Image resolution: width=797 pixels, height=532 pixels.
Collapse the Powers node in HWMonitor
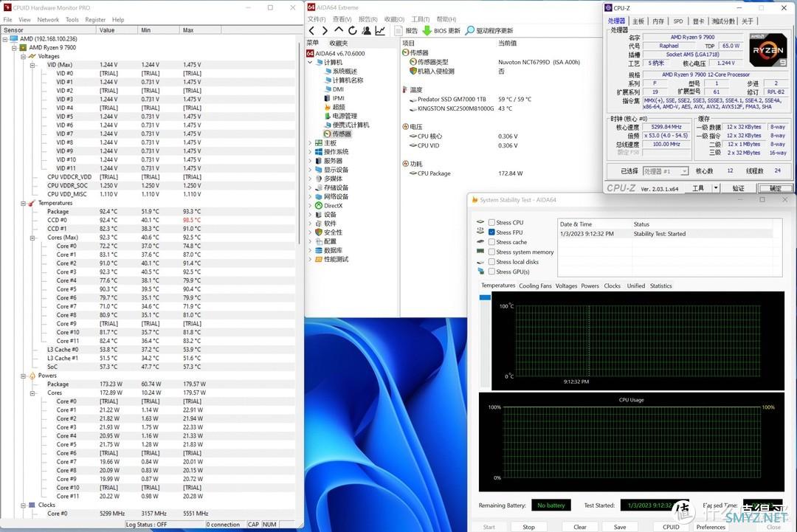[x=24, y=376]
